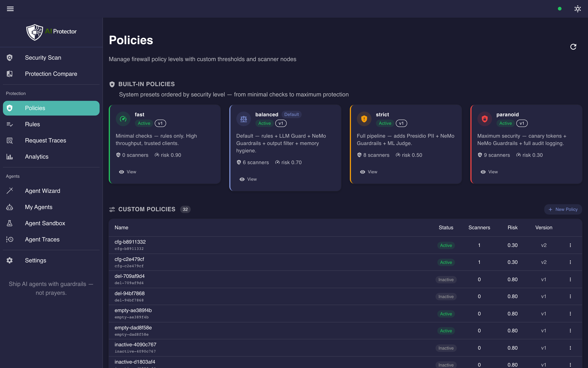The width and height of the screenshot is (588, 368).
Task: Click the Built-in Policies shield icon
Action: point(112,84)
